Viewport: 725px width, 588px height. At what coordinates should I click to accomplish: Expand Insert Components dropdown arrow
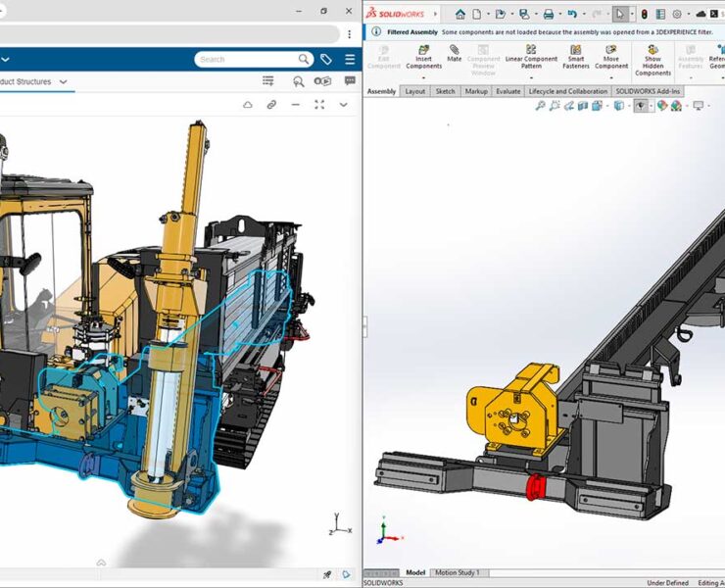click(423, 77)
